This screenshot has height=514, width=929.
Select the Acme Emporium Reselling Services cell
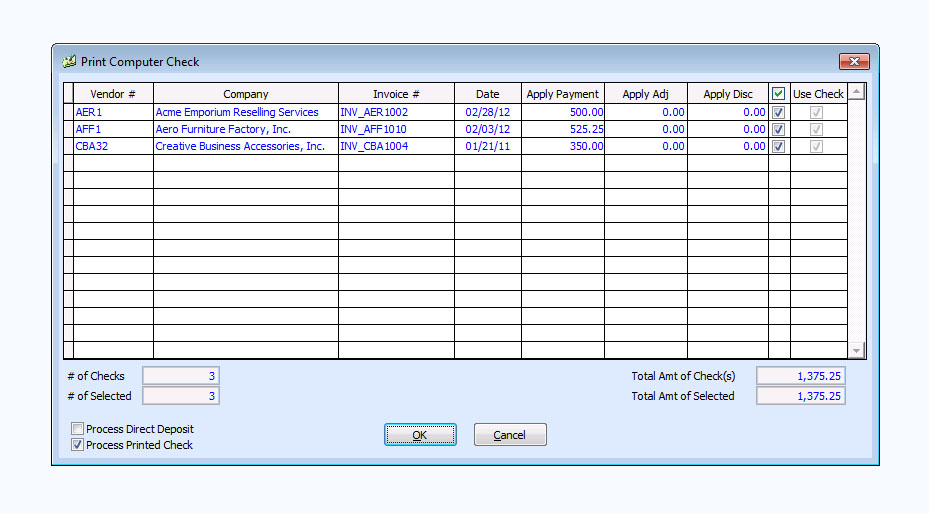pyautogui.click(x=245, y=113)
